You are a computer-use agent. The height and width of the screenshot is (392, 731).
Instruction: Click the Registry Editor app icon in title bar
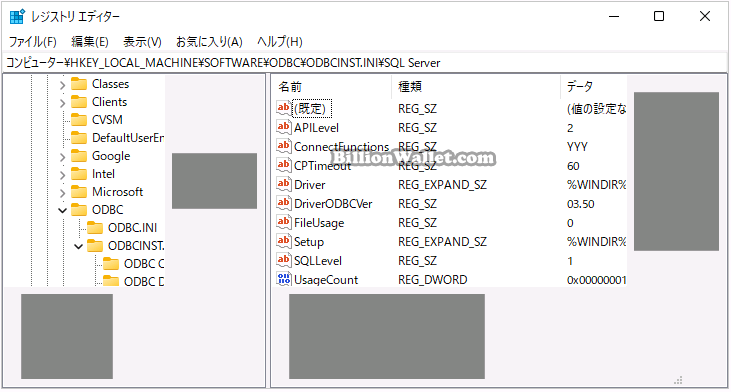17,16
